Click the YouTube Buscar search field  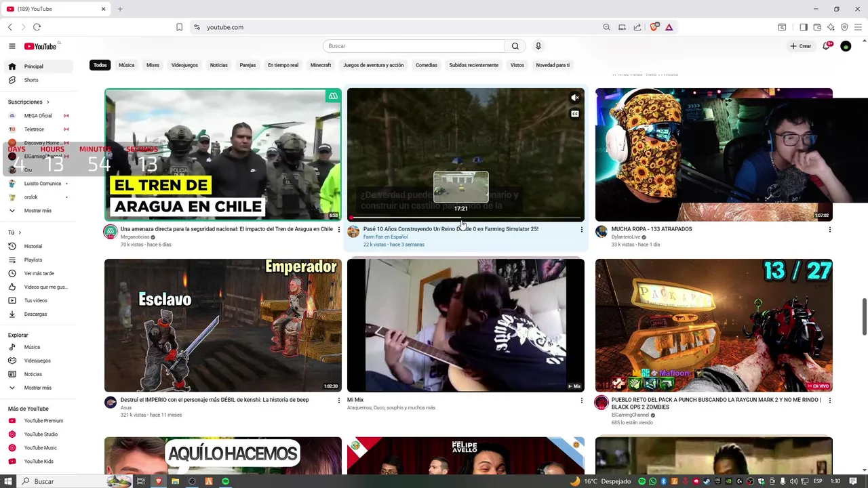[414, 46]
